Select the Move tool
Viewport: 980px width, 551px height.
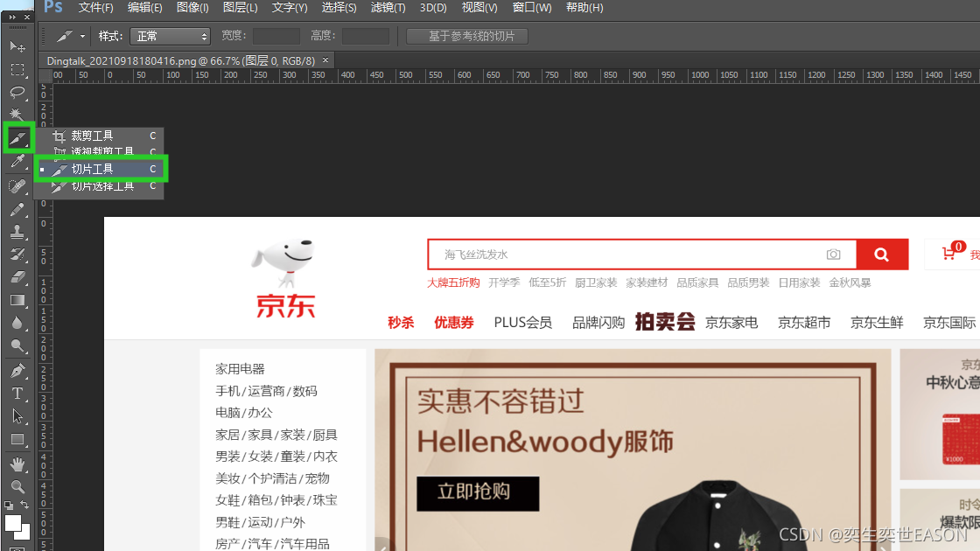pos(17,47)
